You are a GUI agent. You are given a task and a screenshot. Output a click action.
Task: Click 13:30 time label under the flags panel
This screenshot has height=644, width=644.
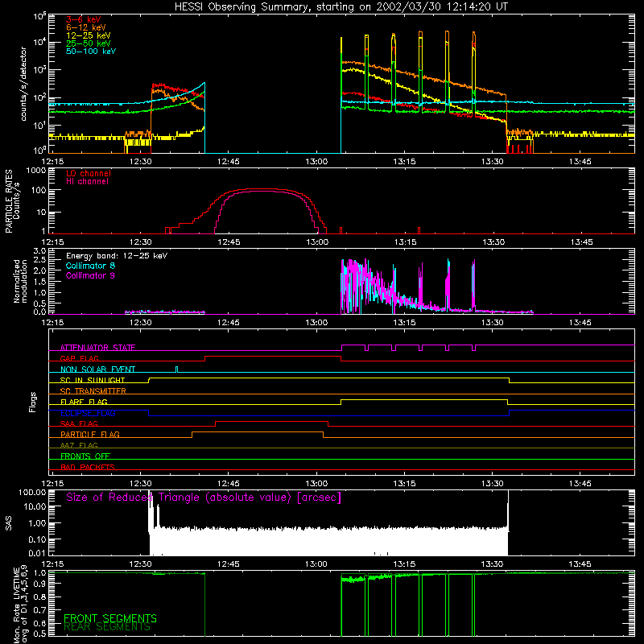(493, 484)
